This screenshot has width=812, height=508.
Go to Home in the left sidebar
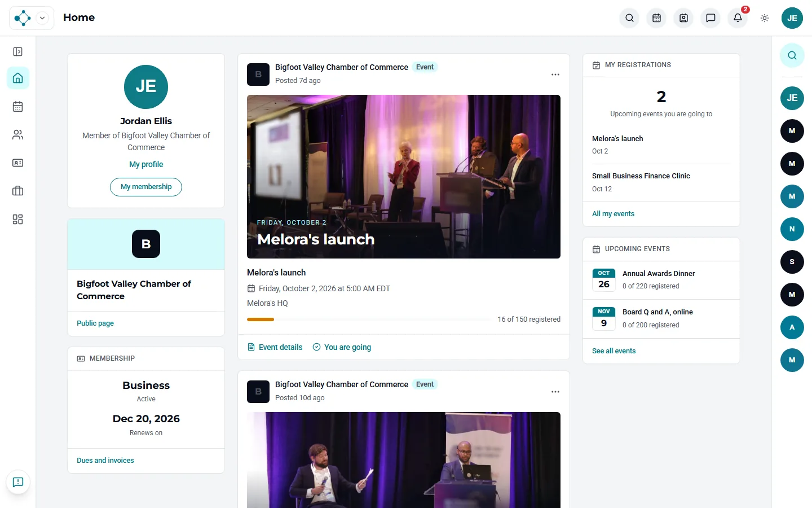[18, 78]
